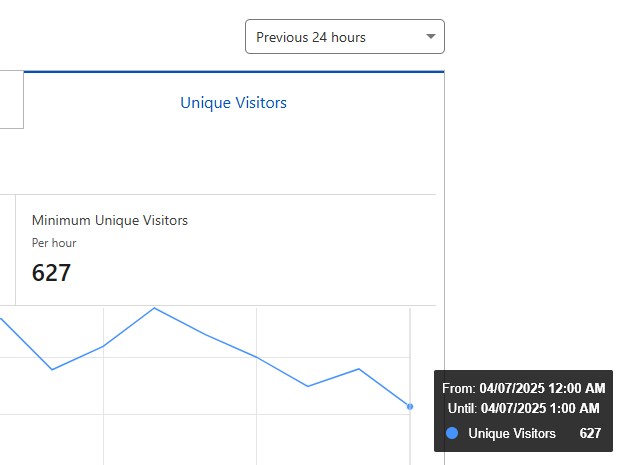This screenshot has width=625, height=465.
Task: Click the 627 value inside the tooltip
Action: [590, 433]
